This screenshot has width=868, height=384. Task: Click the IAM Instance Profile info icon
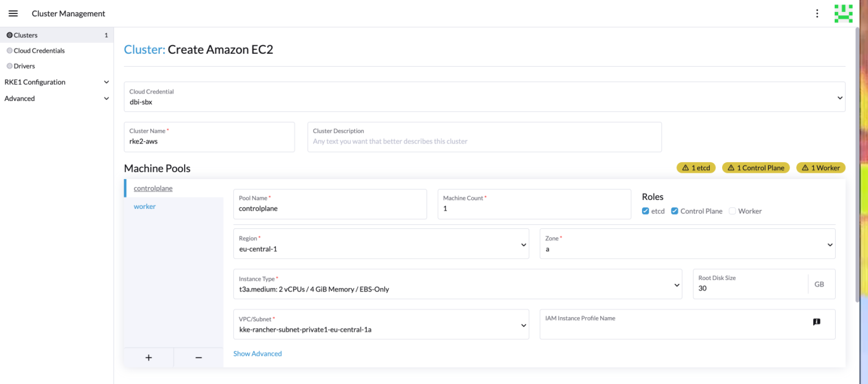[816, 321]
